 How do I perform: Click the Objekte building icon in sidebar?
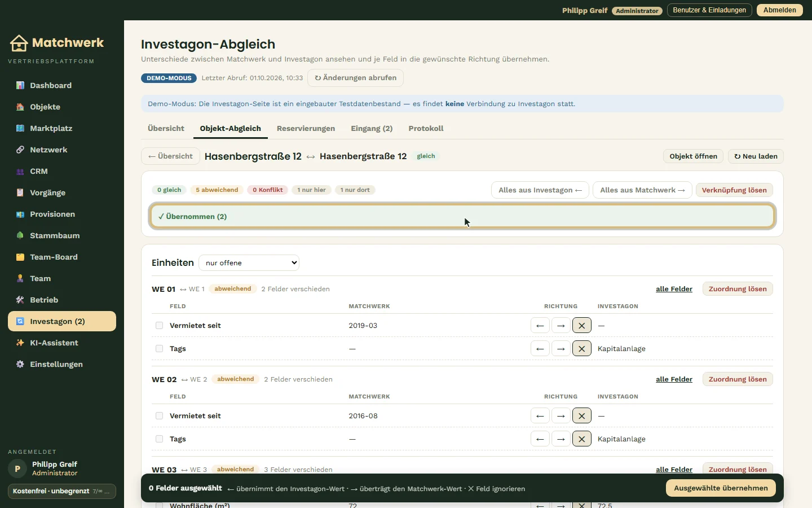tap(20, 107)
